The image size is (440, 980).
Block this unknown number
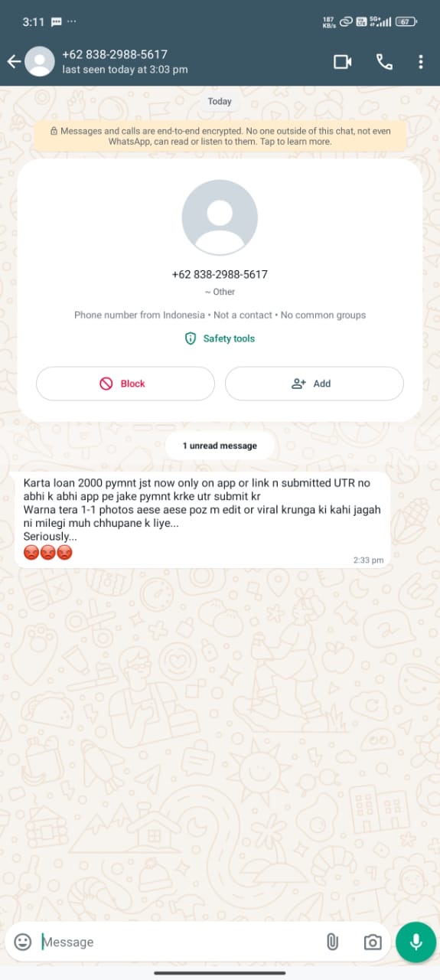pyautogui.click(x=125, y=384)
